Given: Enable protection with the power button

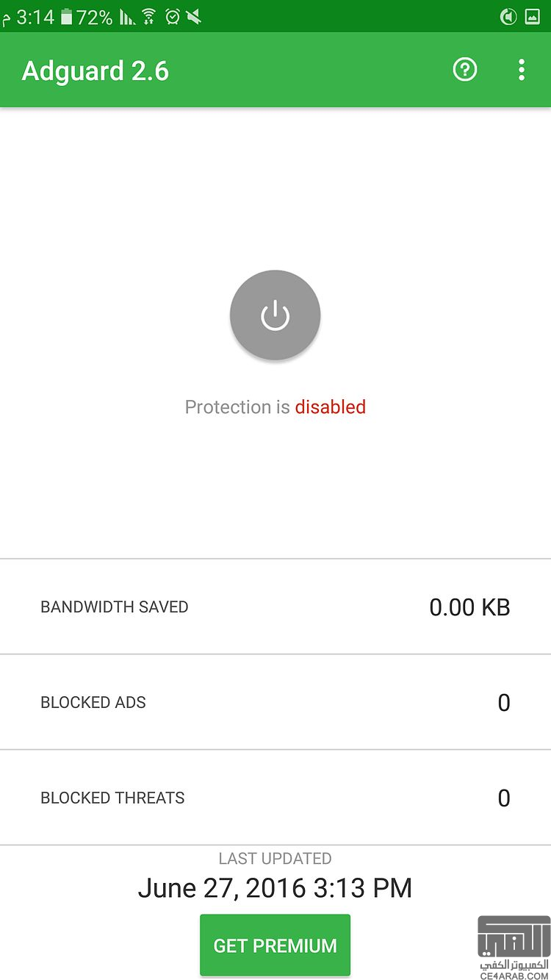Looking at the screenshot, I should point(275,315).
